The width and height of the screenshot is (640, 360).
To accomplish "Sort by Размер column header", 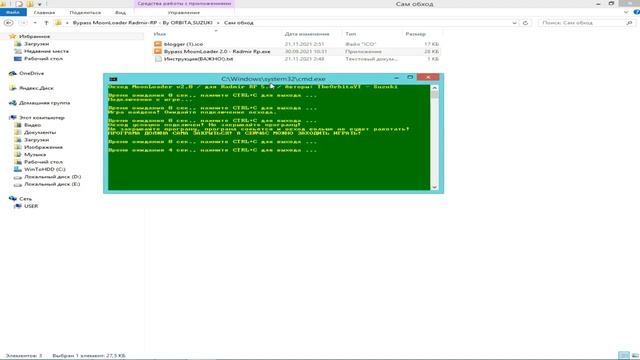I will pos(416,34).
